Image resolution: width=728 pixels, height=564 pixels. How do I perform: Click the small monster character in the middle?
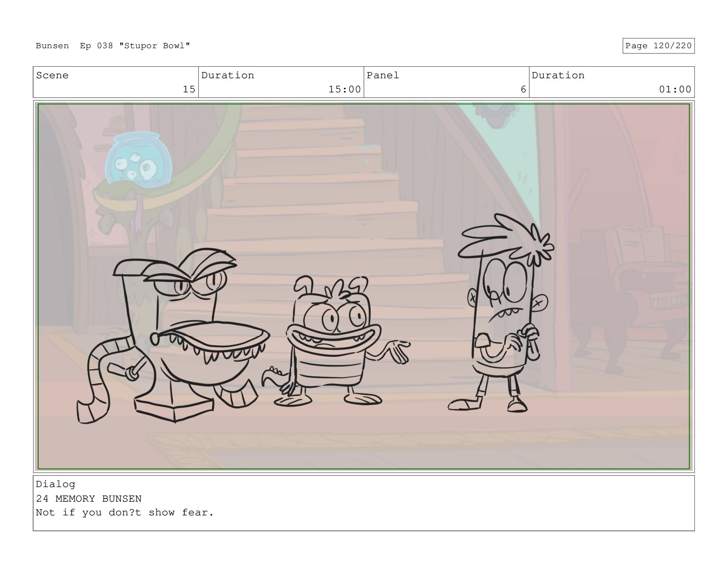click(x=336, y=341)
